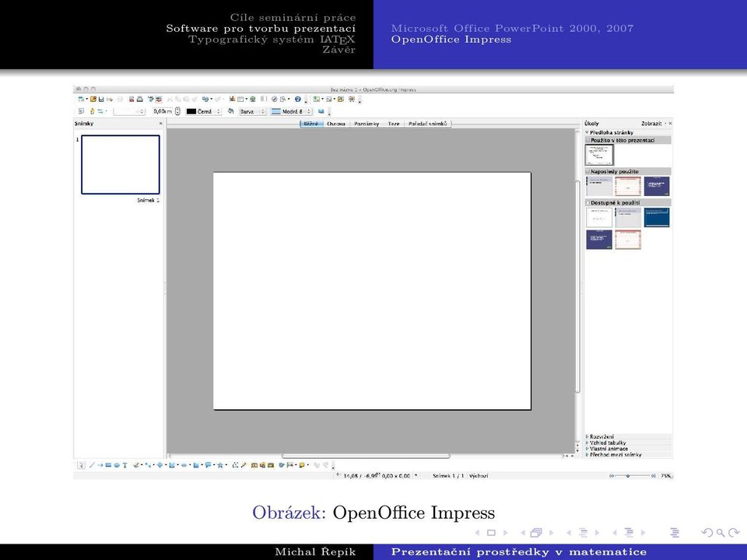This screenshot has width=747, height=560.
Task: Click the Stars shapes icon
Action: (220, 465)
